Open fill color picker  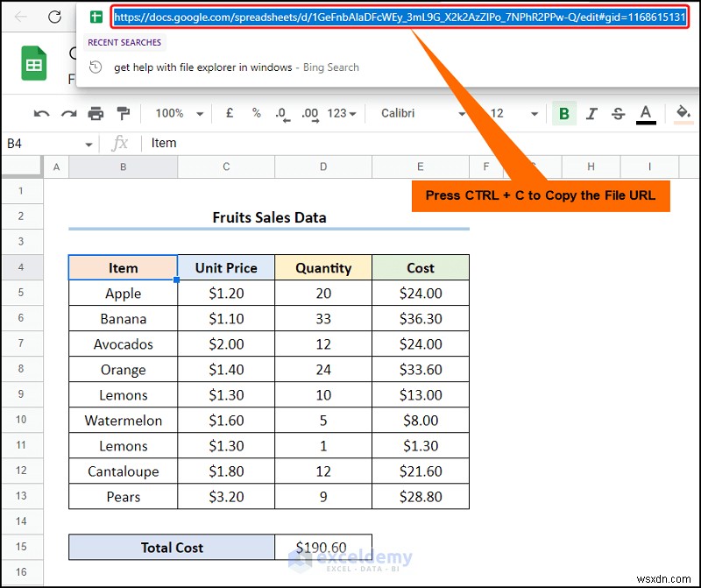point(683,114)
